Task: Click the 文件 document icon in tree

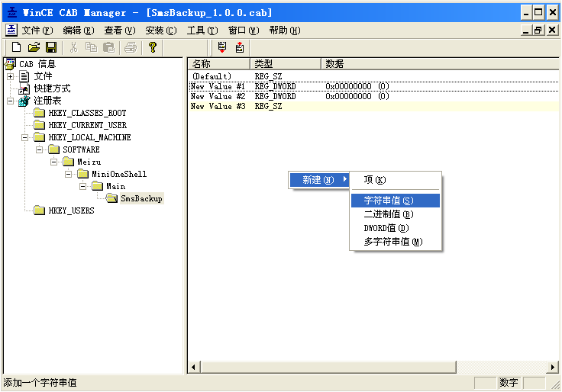Action: click(24, 76)
